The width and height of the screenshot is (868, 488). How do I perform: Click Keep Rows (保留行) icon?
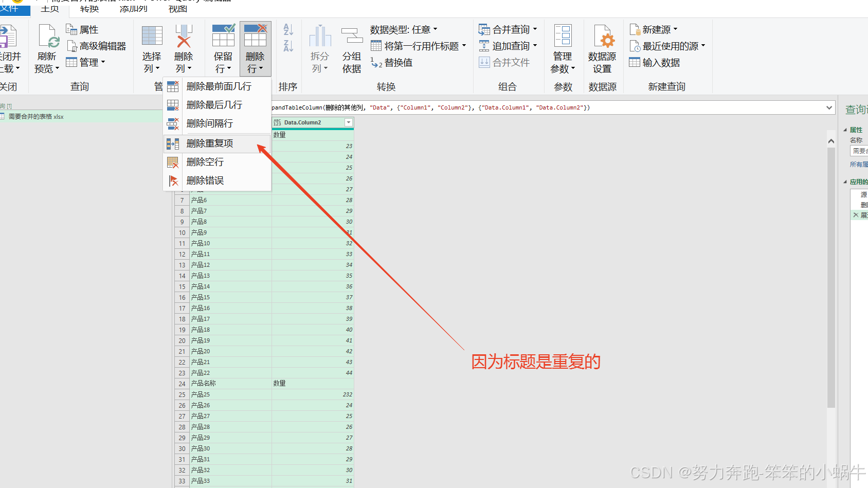223,35
